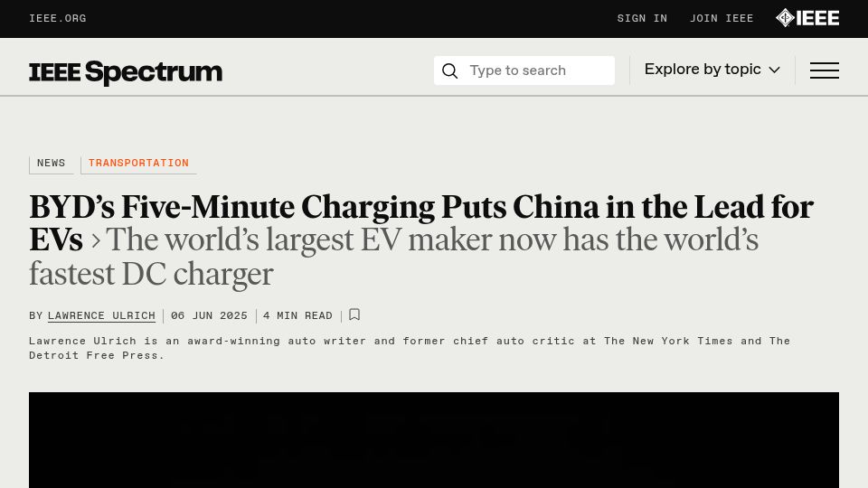Click JOIN IEEE
The height and width of the screenshot is (488, 868).
click(x=722, y=18)
